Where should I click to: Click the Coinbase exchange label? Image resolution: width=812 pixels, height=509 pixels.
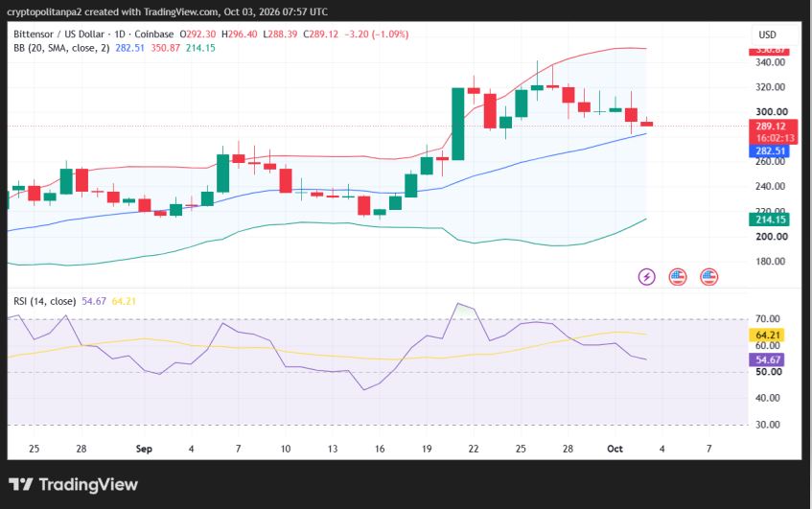click(153, 35)
